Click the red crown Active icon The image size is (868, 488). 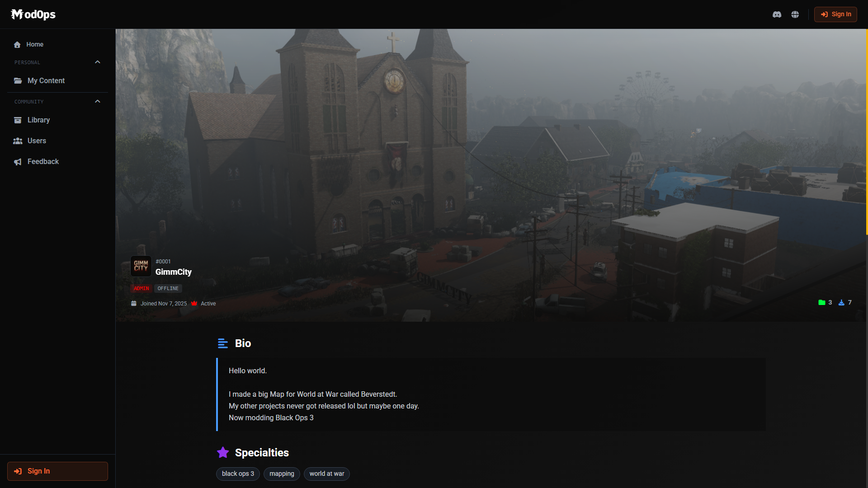(194, 304)
